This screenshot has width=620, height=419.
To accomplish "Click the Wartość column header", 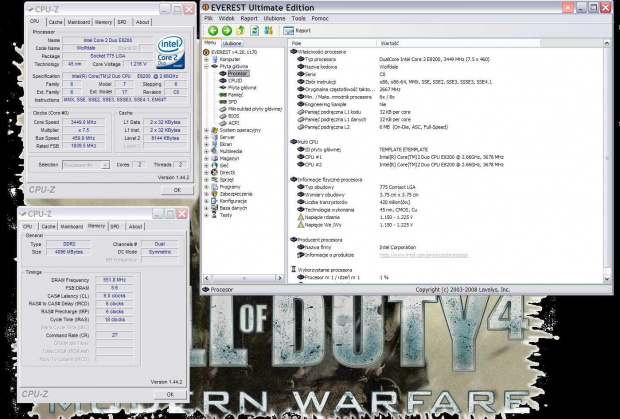I will point(458,43).
